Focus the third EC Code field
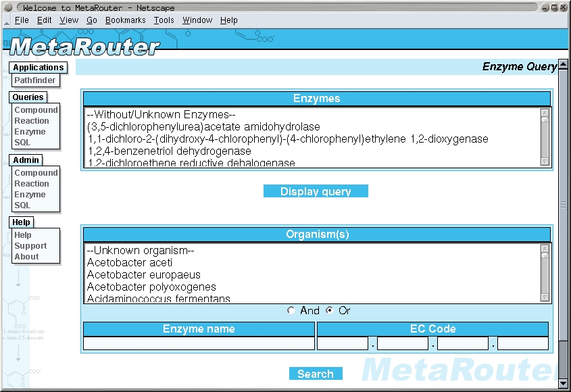The height and width of the screenshot is (392, 571). (x=463, y=343)
